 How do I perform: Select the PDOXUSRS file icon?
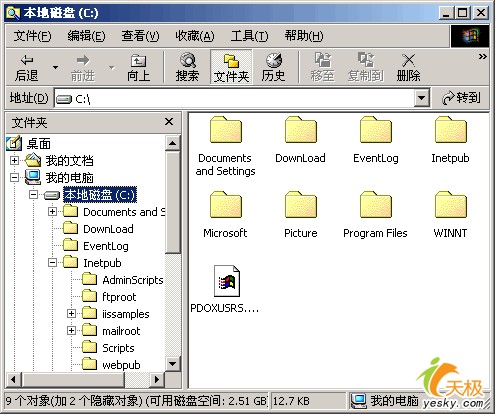tap(227, 281)
